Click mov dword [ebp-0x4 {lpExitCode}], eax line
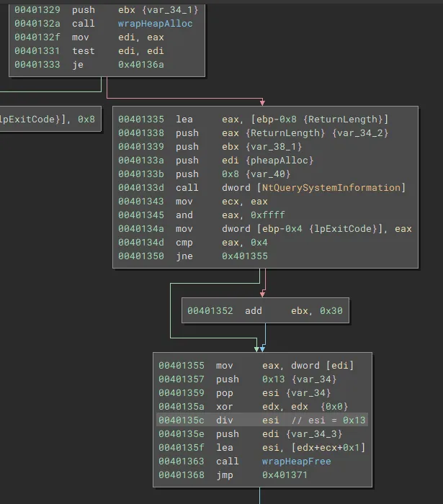This screenshot has height=504, width=443. [x=265, y=228]
